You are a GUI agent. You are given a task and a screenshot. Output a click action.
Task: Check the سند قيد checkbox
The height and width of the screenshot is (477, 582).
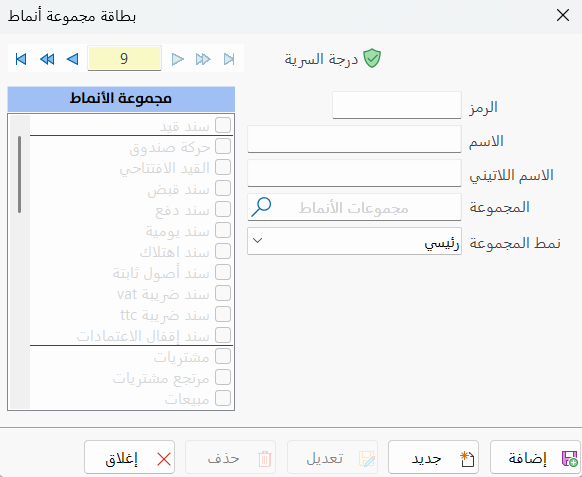coord(223,125)
